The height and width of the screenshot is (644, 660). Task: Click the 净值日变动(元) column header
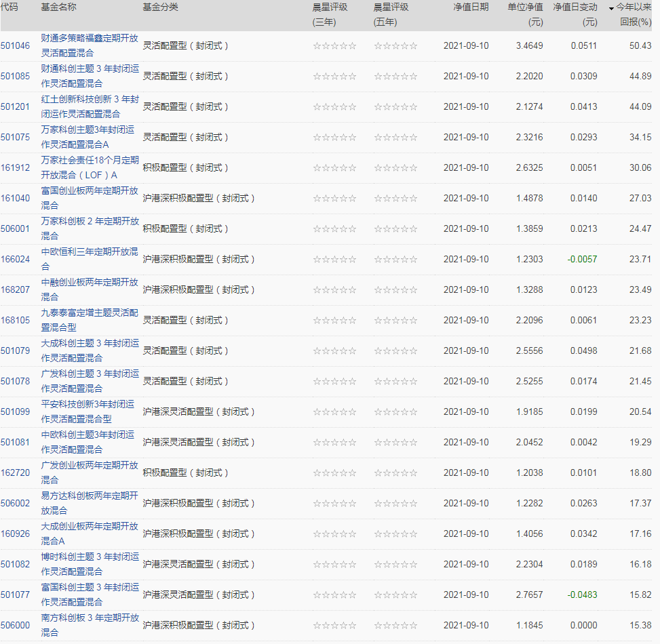575,15
